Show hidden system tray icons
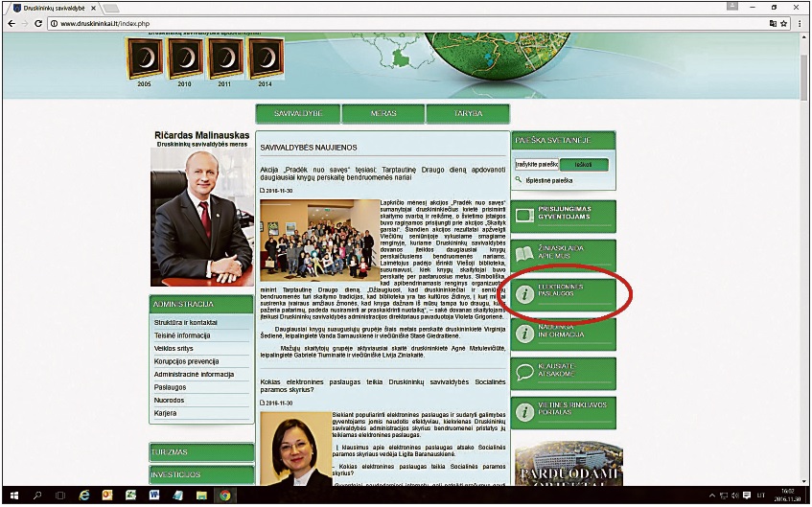 coord(712,495)
